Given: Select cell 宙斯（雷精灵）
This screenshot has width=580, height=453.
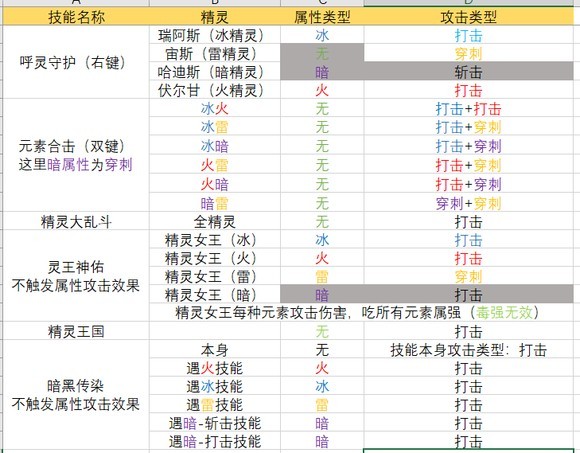Looking at the screenshot, I should point(215,53).
